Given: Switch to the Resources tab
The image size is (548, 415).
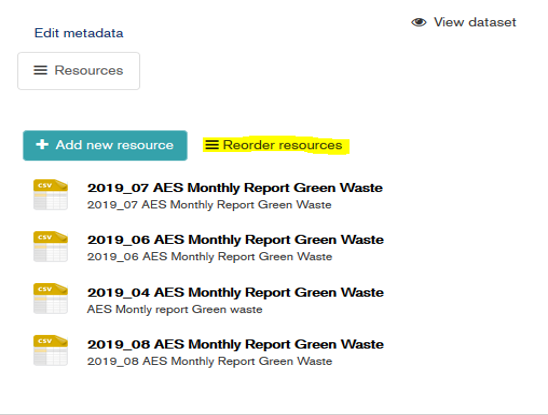Looking at the screenshot, I should point(79,71).
